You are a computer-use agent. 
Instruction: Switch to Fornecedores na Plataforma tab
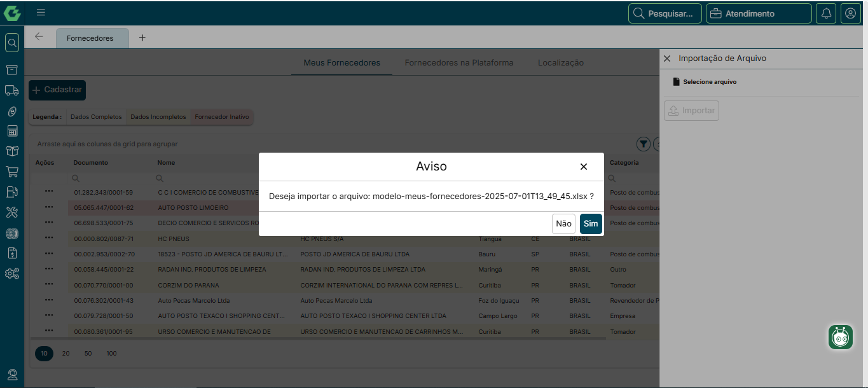(459, 63)
